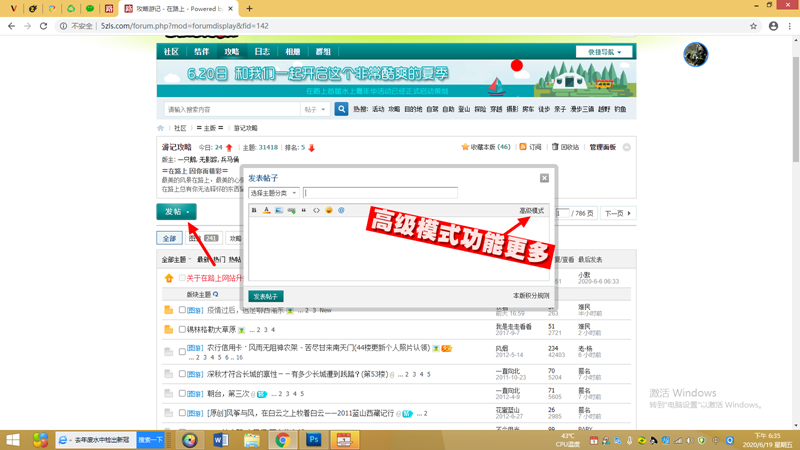The image size is (800, 450).
Task: Tick checkbox for 疫情过后 thread
Action: 182,310
